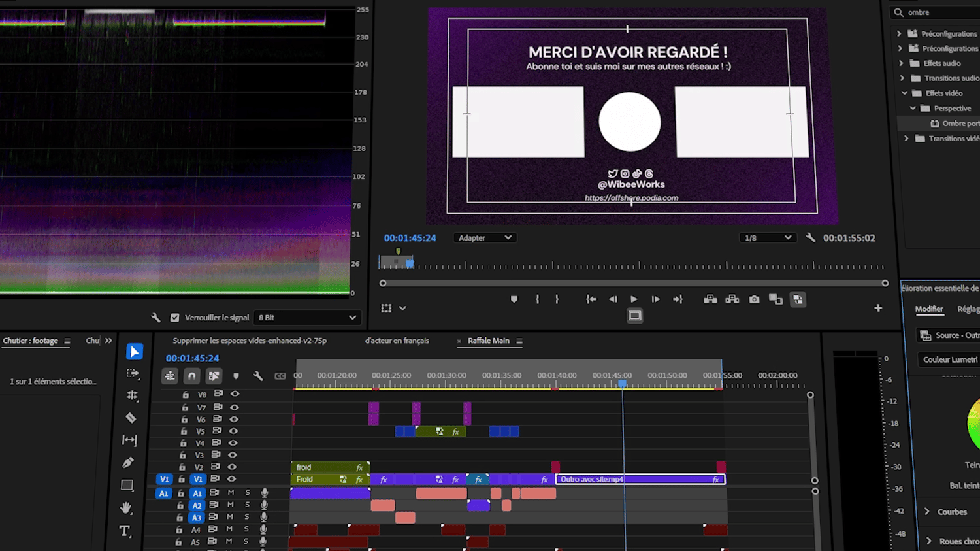The height and width of the screenshot is (551, 980).
Task: Toggle timeline snapping magnet
Action: coord(191,376)
